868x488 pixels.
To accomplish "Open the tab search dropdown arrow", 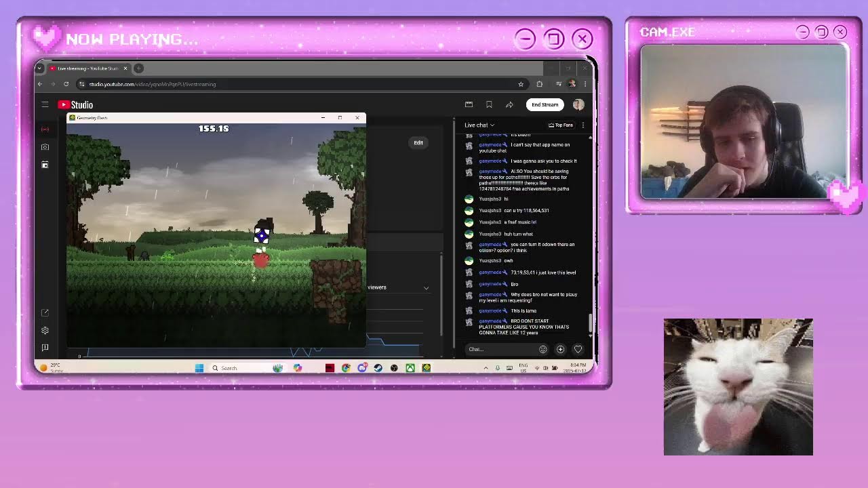I will click(x=39, y=68).
